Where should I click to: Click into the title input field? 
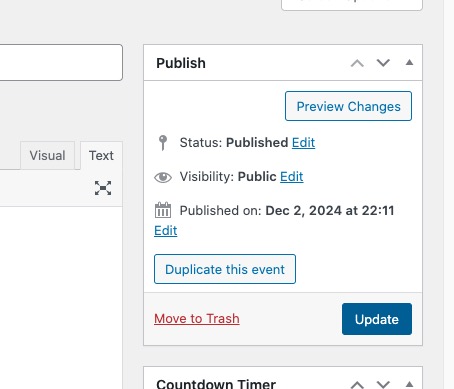coord(61,62)
